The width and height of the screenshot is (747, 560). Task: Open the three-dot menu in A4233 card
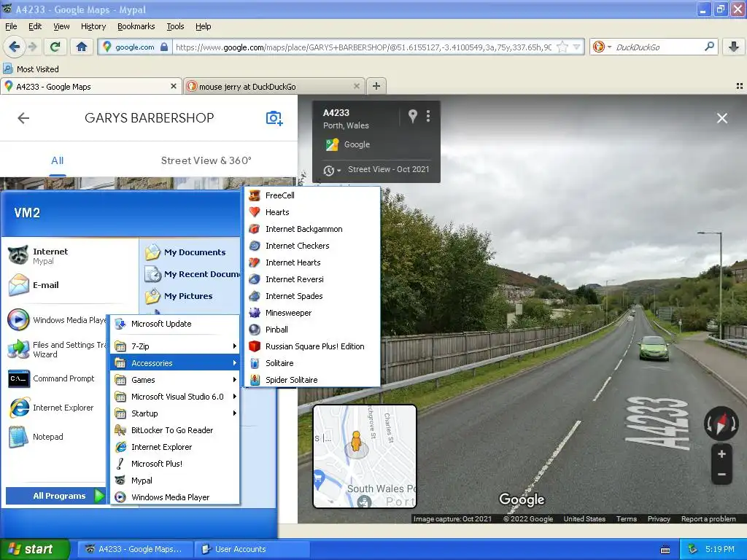pos(428,116)
